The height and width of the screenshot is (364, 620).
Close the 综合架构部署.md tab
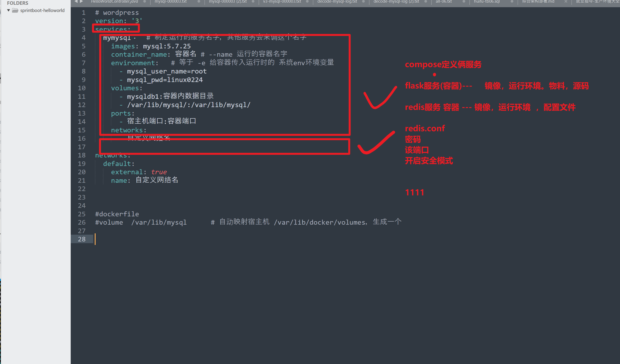566,2
